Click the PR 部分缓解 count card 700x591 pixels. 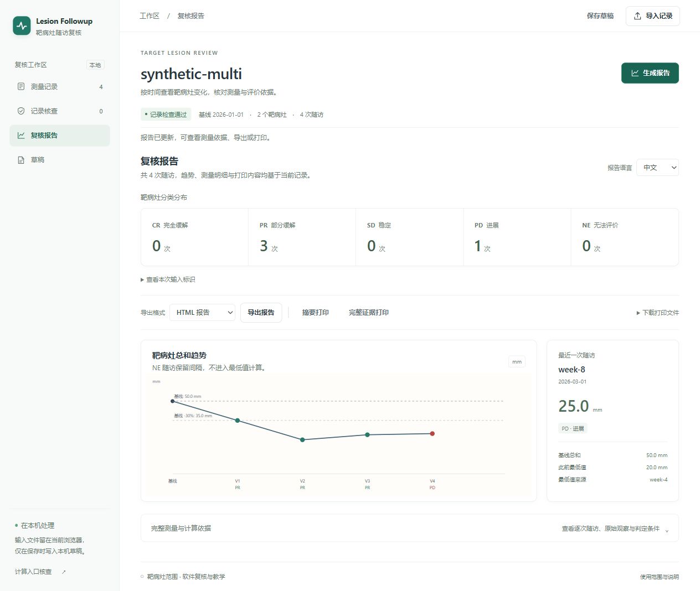tap(302, 237)
